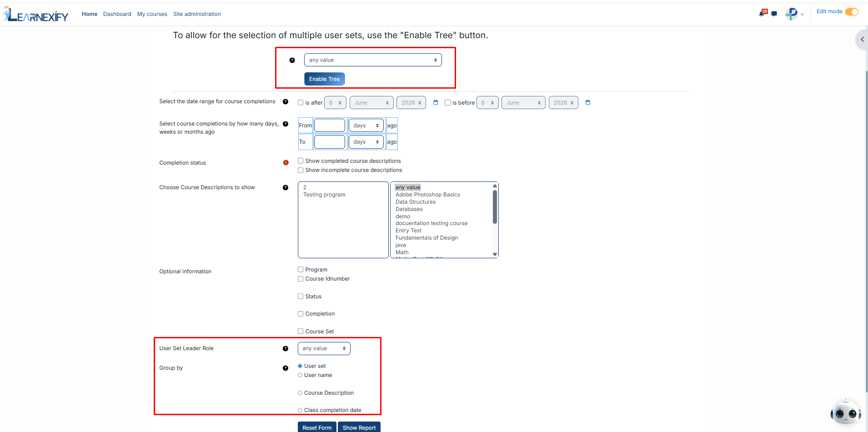Open the User Set Leader Role dropdown
Viewport: 868px width, 432px height.
click(x=324, y=348)
